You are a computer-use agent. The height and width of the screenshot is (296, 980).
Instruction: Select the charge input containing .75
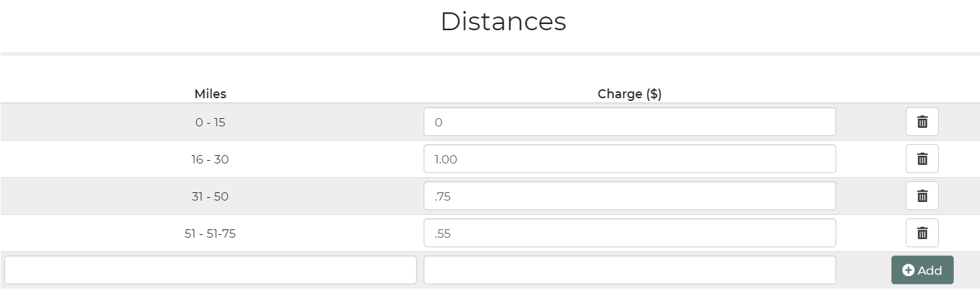pyautogui.click(x=629, y=196)
